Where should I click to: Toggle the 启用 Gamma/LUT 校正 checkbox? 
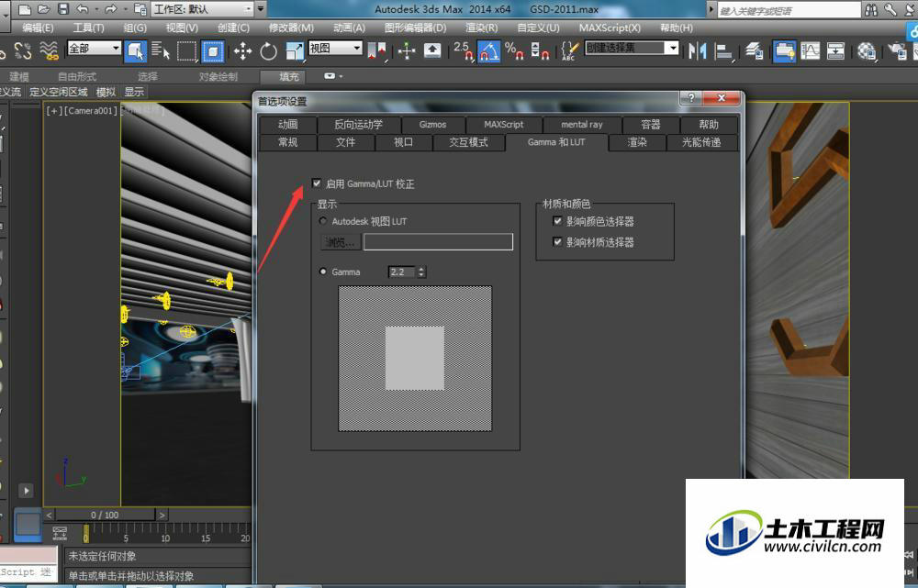[317, 183]
